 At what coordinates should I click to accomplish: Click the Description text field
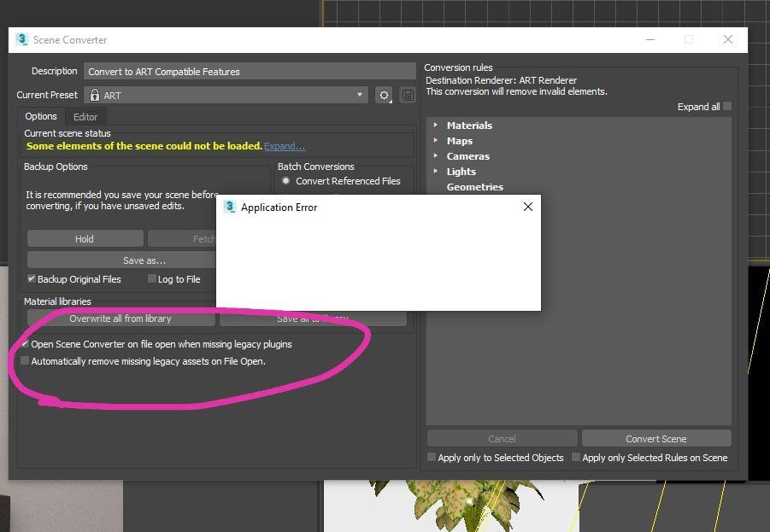coord(250,72)
